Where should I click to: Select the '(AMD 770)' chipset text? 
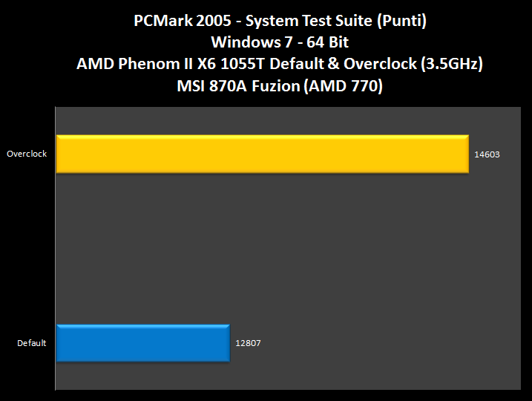click(x=348, y=85)
